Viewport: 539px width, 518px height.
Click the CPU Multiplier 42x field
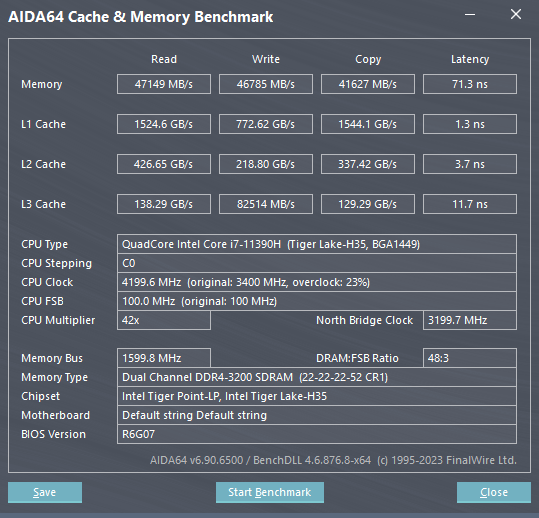164,320
